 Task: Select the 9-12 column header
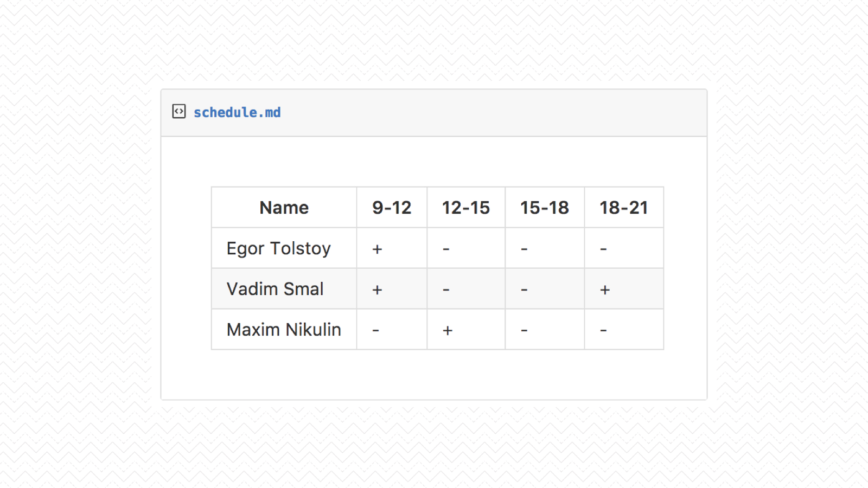[x=392, y=208]
